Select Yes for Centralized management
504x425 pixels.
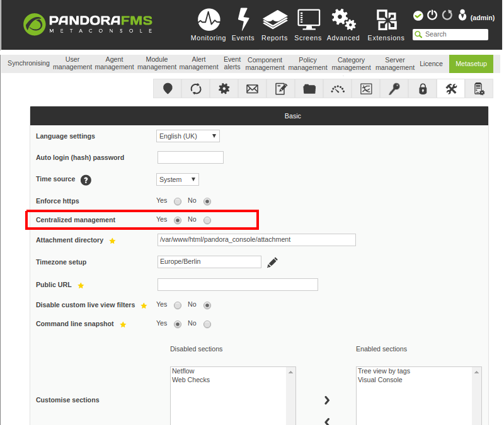(x=178, y=220)
